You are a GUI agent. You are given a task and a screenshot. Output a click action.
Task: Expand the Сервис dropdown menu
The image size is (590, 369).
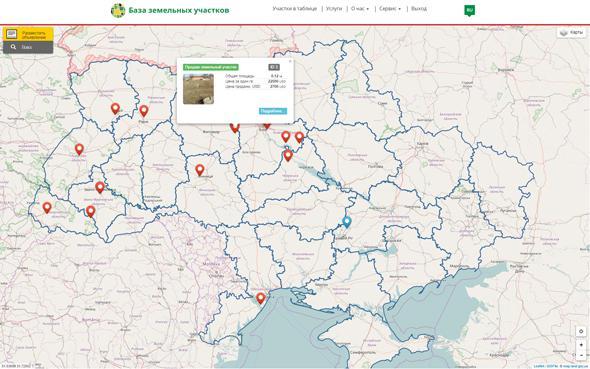click(390, 9)
